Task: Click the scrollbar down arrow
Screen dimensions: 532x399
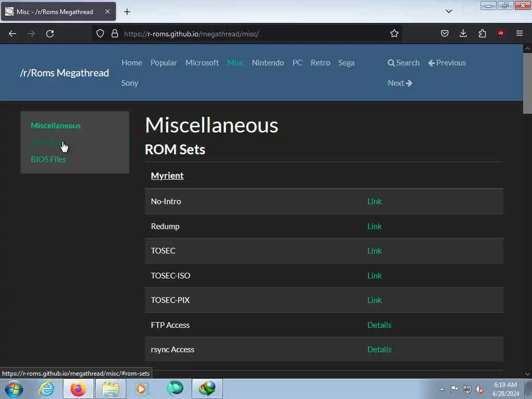Action: 527,374
